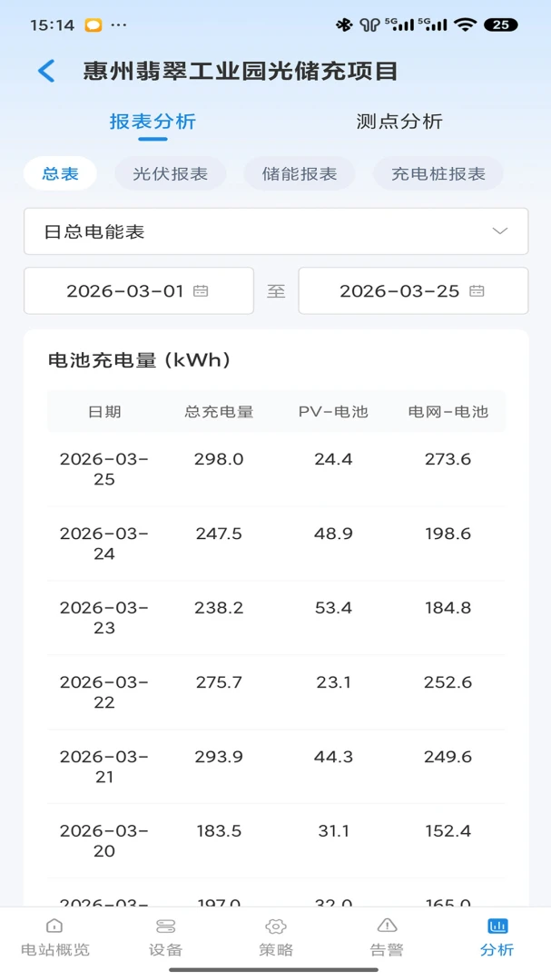The height and width of the screenshot is (980, 551).
Task: Select 分析 chart icon in bottom bar
Action: coord(497,926)
